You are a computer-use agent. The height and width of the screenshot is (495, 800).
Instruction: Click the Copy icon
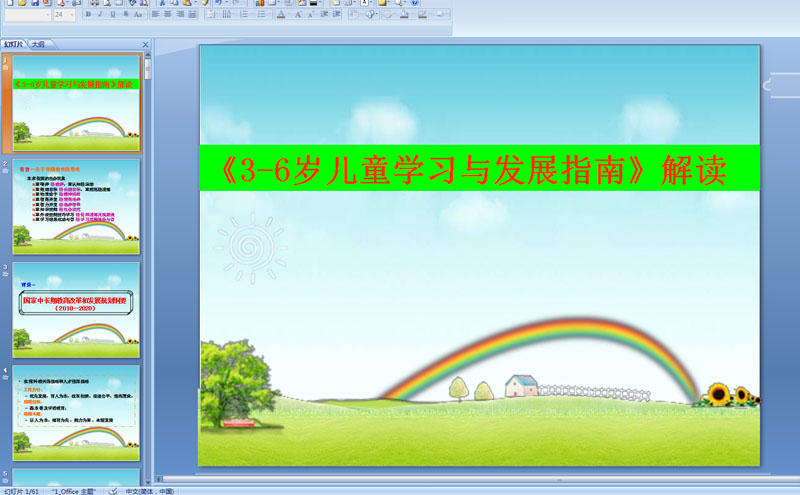[174, 3]
